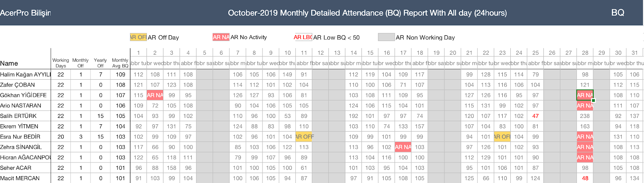Select the day 15 column header
The image size is (644, 183).
370,53
